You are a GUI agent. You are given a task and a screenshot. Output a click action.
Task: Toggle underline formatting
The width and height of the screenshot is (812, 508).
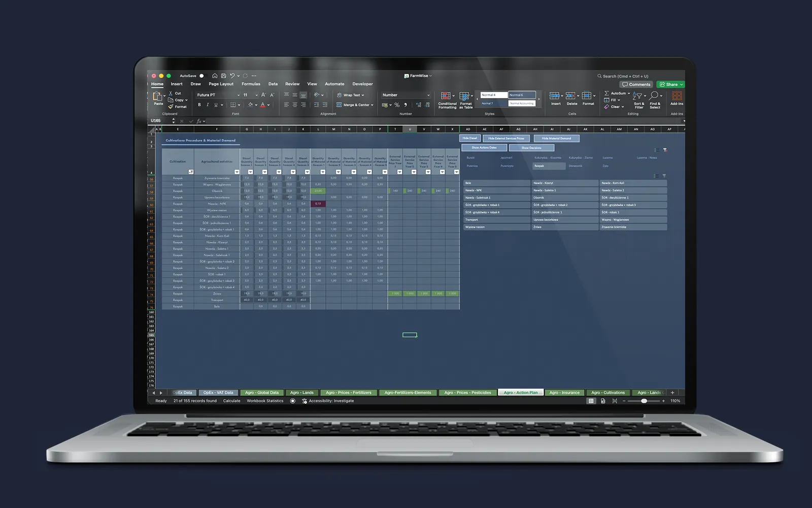point(216,105)
